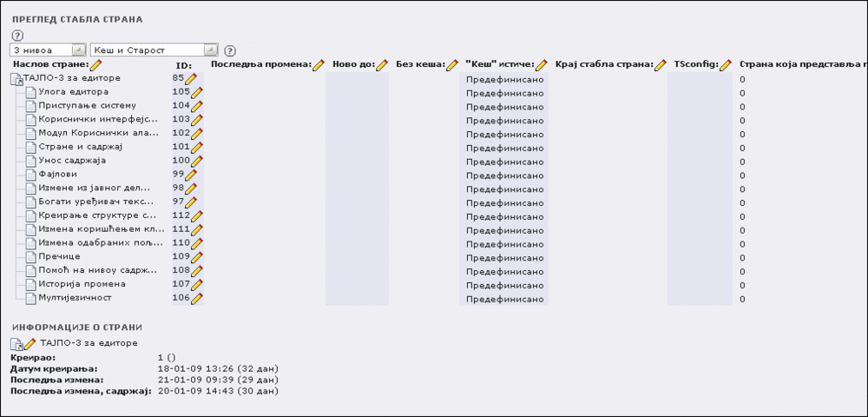Click edit pencil in Информације о страни section

[30, 343]
